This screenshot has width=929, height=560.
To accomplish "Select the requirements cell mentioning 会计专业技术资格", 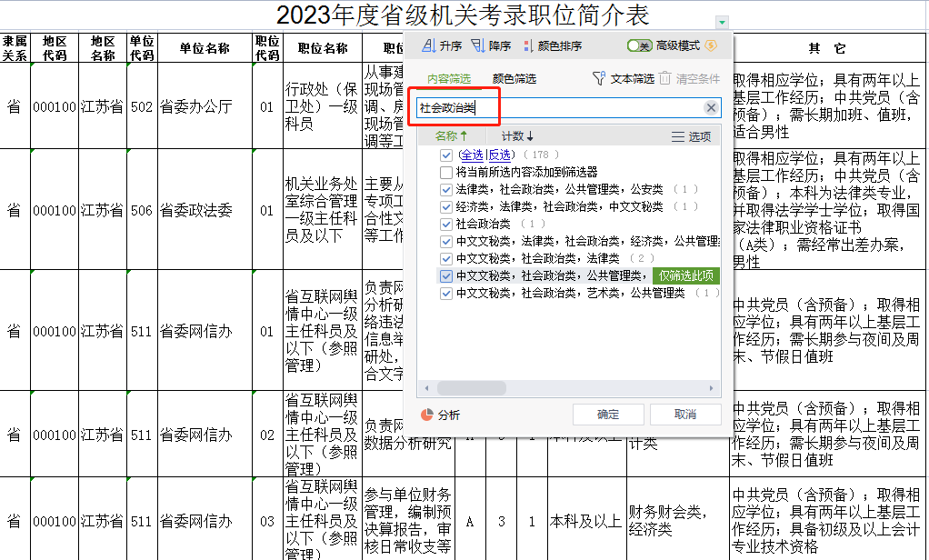I will 828,521.
